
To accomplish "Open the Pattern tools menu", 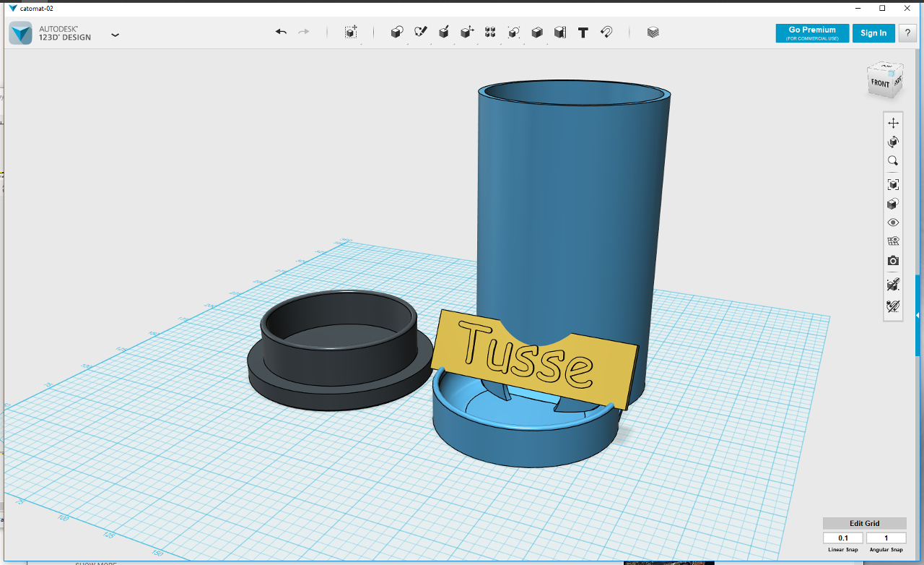I will [490, 33].
